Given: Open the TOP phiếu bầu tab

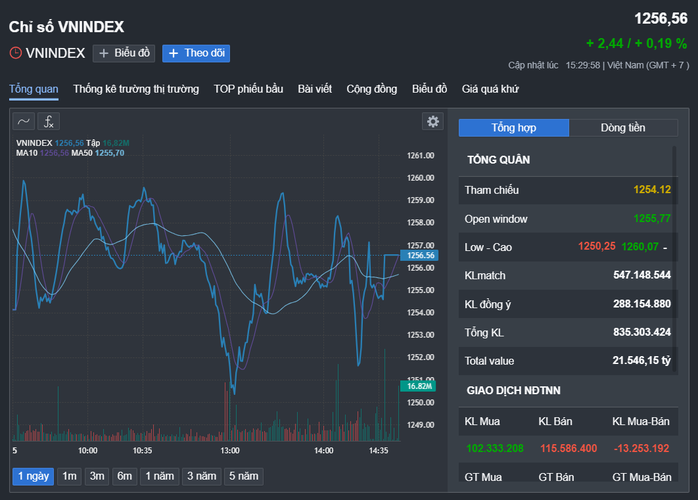Looking at the screenshot, I should click(248, 89).
